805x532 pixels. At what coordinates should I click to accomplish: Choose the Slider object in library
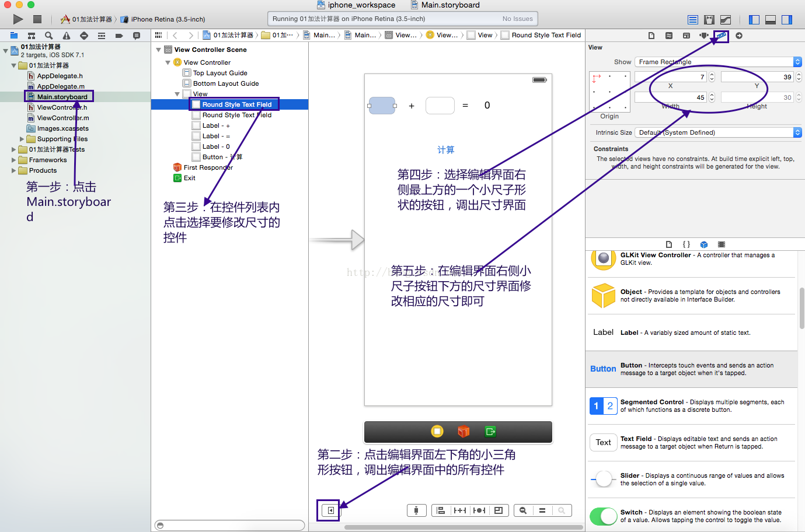691,480
